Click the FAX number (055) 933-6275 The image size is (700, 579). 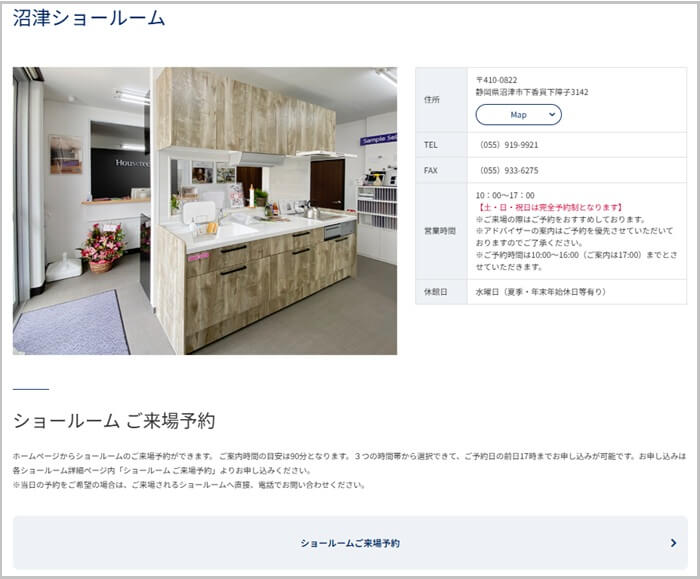tap(509, 170)
